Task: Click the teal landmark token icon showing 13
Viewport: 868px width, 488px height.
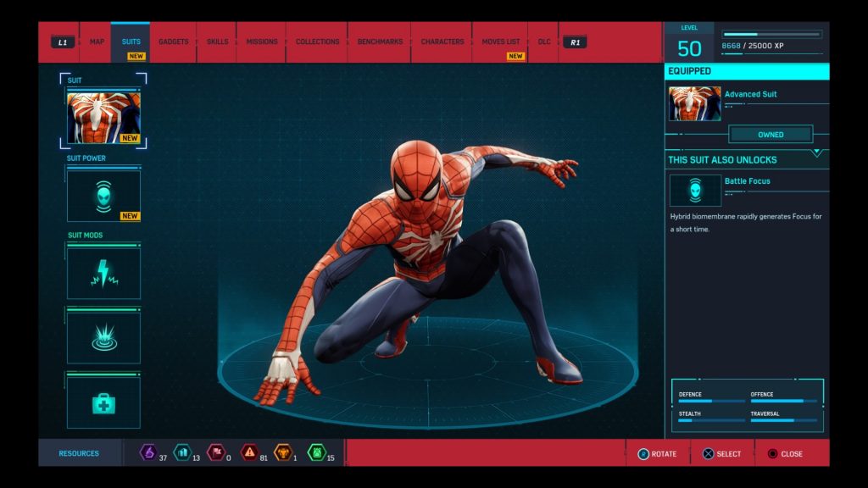Action: (x=182, y=452)
